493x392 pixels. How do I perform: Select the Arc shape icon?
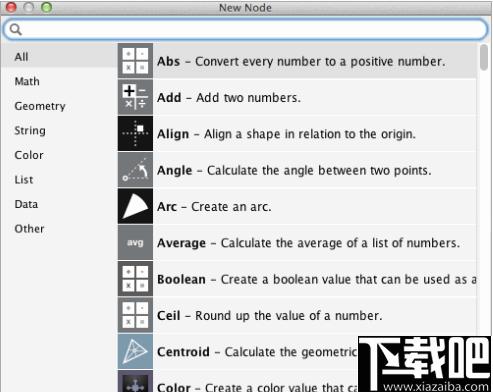pyautogui.click(x=135, y=206)
